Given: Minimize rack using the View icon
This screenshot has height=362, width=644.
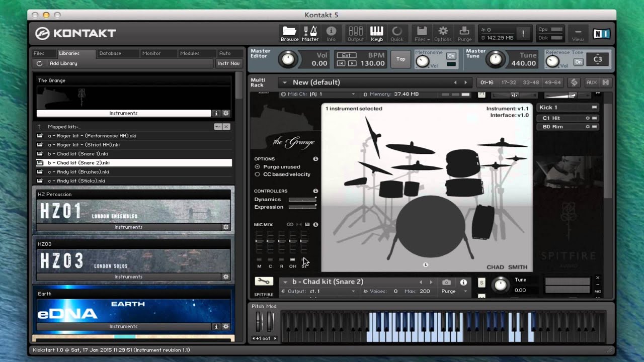Looking at the screenshot, I should pos(578,34).
